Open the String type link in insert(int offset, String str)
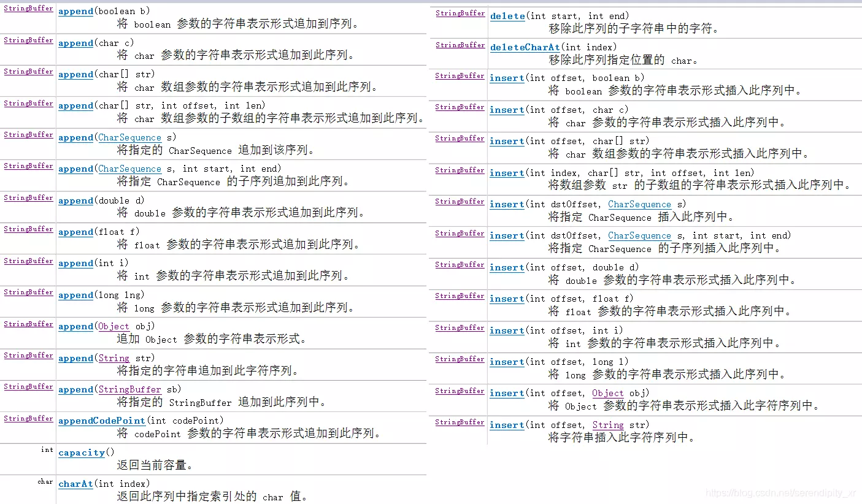The width and height of the screenshot is (862, 504). (x=607, y=425)
